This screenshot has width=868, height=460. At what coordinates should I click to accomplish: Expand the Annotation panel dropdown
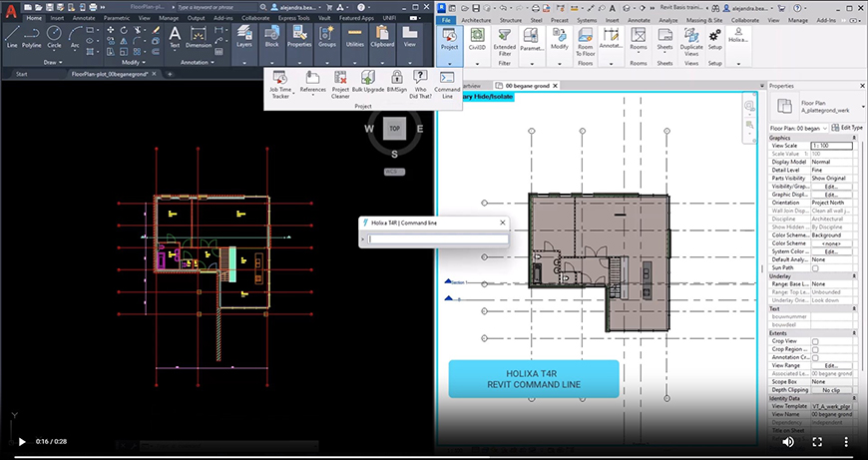pos(198,63)
